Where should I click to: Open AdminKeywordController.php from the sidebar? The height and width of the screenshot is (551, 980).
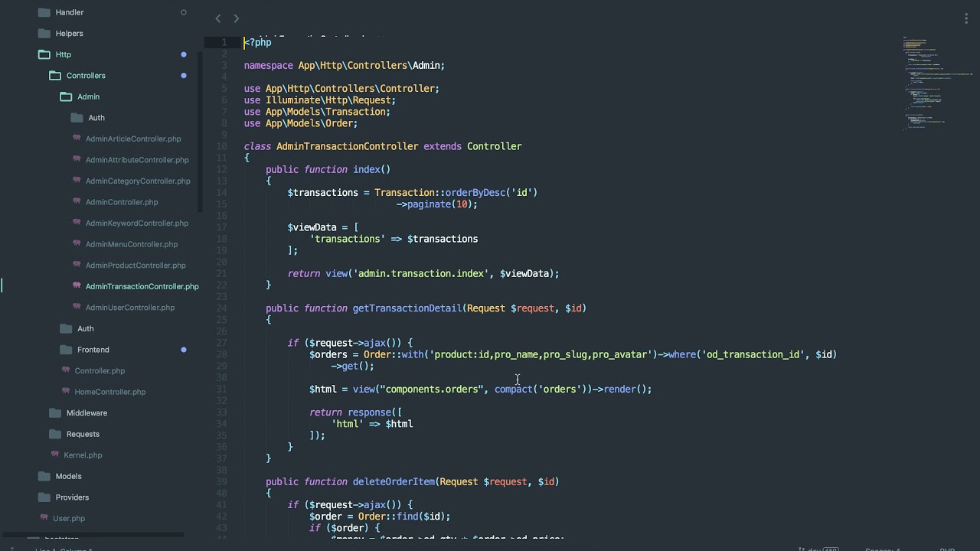click(137, 223)
